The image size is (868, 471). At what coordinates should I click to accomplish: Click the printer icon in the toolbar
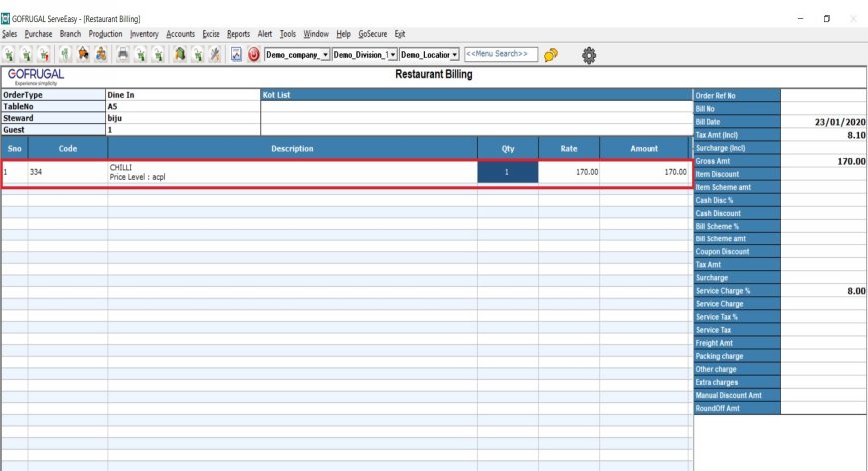[x=123, y=54]
